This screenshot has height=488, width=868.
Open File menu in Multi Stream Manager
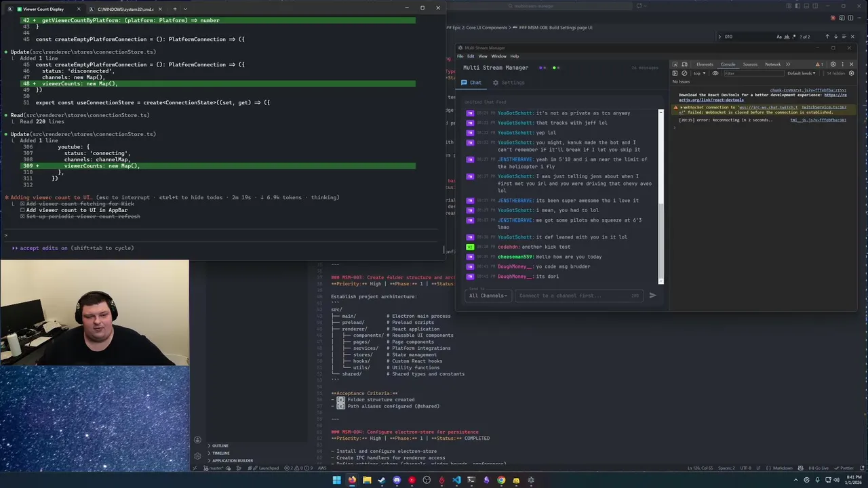[x=460, y=56]
